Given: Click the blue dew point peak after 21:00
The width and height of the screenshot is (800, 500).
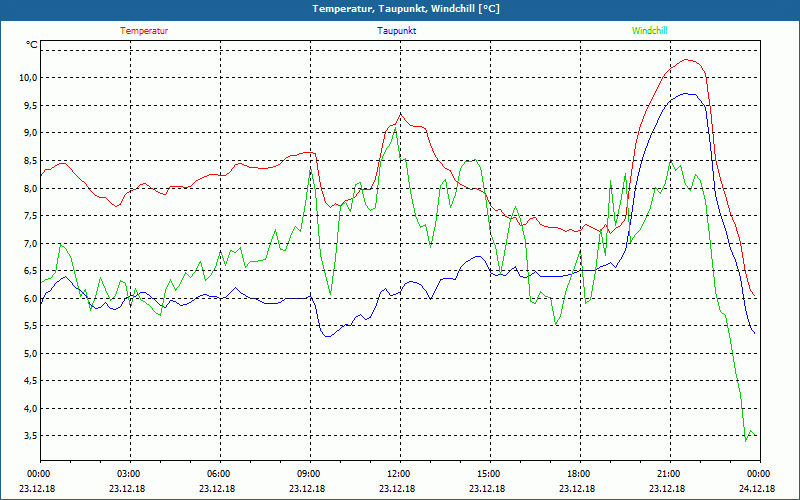Looking at the screenshot, I should pos(686,93).
